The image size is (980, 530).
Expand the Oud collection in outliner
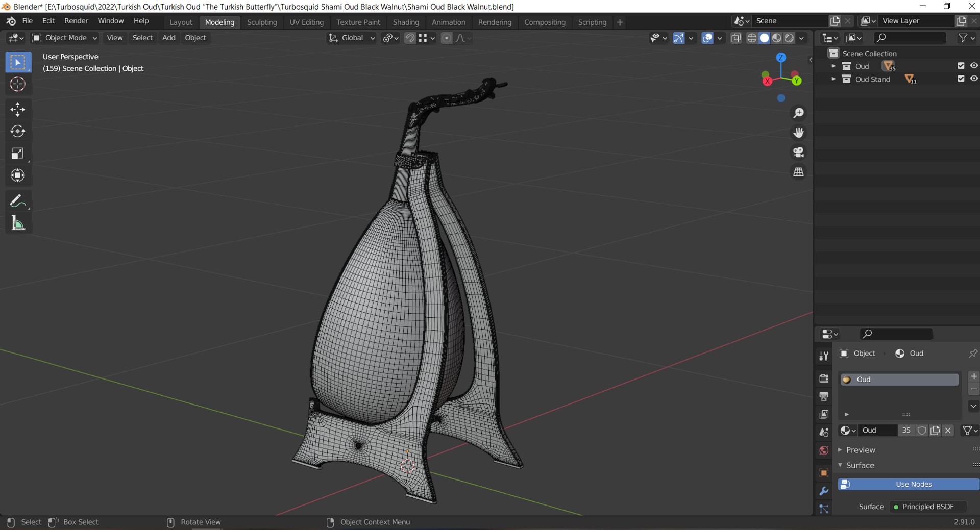point(834,66)
